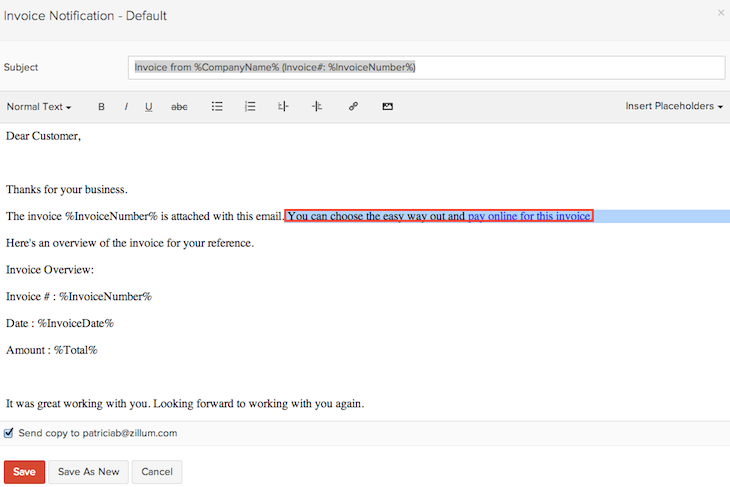
Task: Apply strikethrough to the selected text
Action: pyautogui.click(x=179, y=107)
